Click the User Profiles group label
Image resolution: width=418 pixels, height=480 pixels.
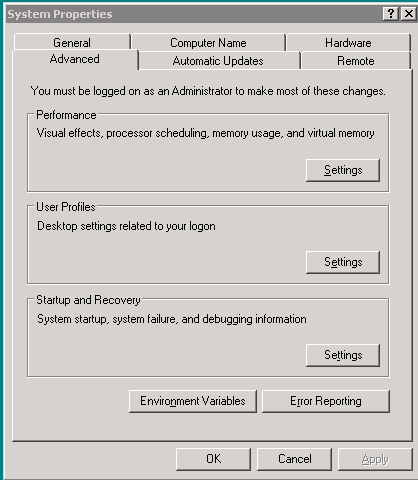[x=66, y=207]
